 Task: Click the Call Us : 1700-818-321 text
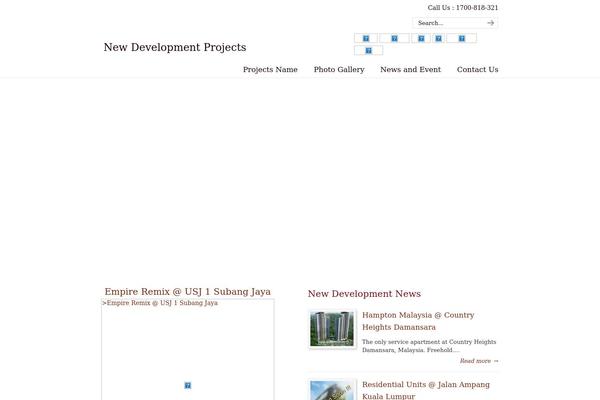[x=463, y=8]
